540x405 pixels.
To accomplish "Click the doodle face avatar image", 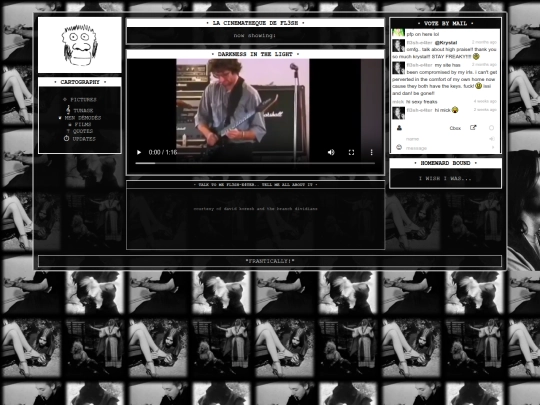I will click(x=80, y=45).
